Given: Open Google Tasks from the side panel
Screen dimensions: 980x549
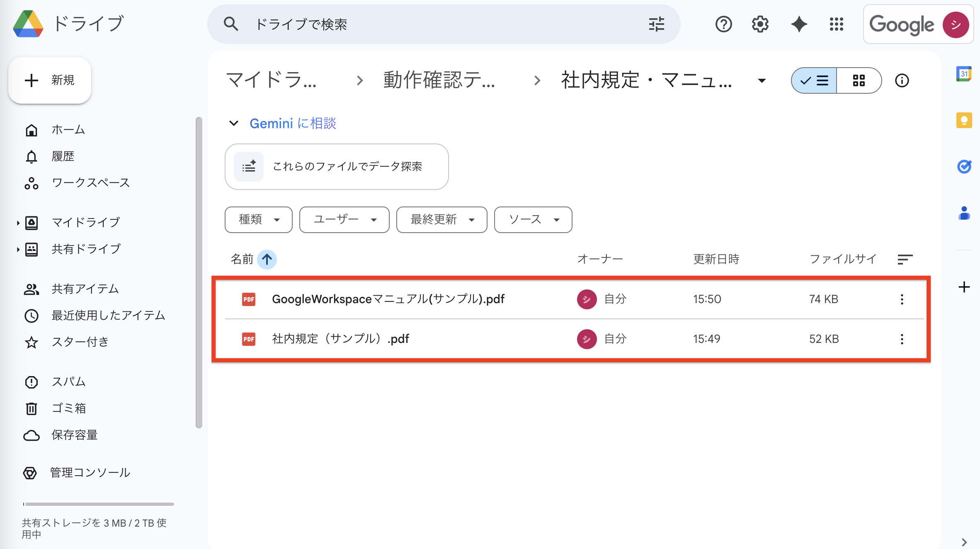Looking at the screenshot, I should pyautogui.click(x=965, y=167).
